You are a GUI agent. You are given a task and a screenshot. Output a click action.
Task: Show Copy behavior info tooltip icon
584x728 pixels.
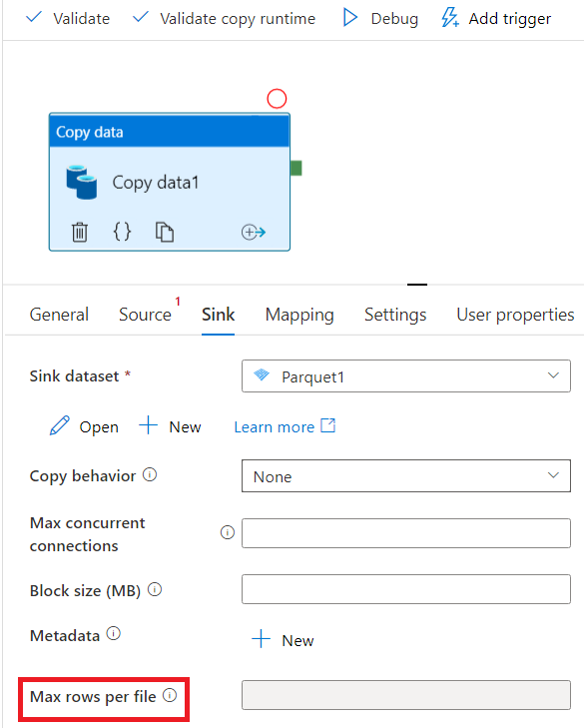pos(150,474)
